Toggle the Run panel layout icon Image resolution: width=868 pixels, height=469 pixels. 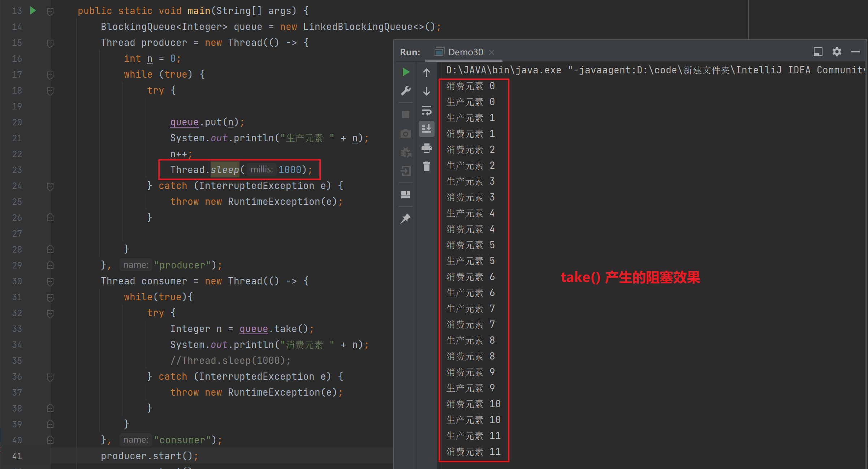(x=406, y=195)
